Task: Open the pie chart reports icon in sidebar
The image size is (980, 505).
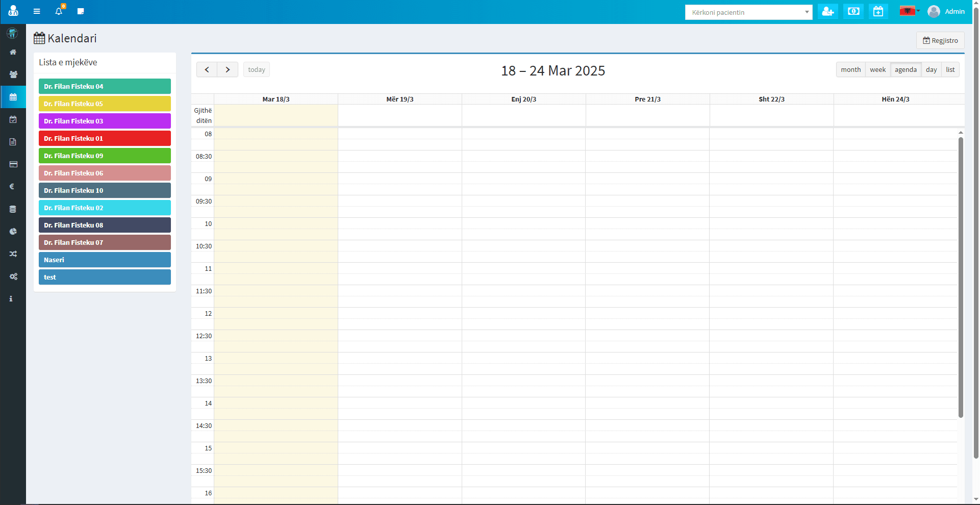Action: point(13,232)
